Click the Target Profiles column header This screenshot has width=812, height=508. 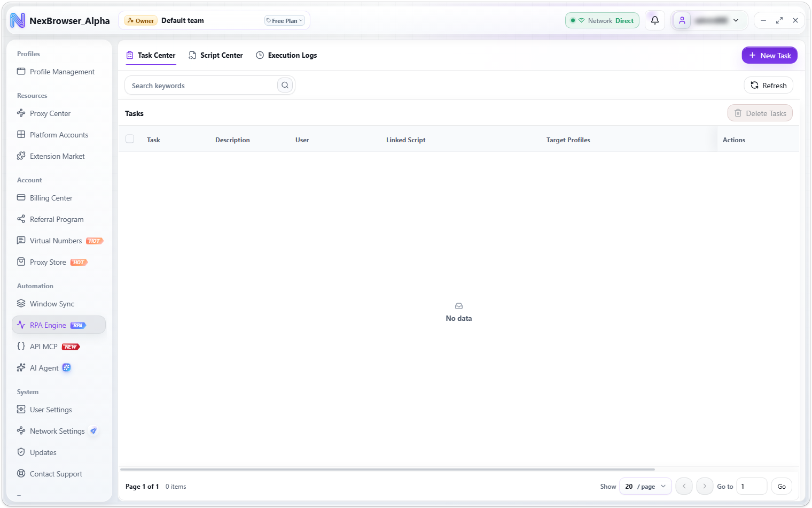pos(568,140)
